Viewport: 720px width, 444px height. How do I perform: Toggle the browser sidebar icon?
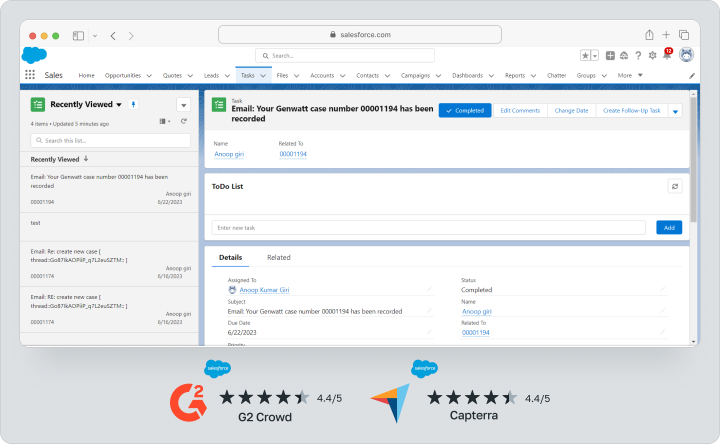click(x=79, y=36)
